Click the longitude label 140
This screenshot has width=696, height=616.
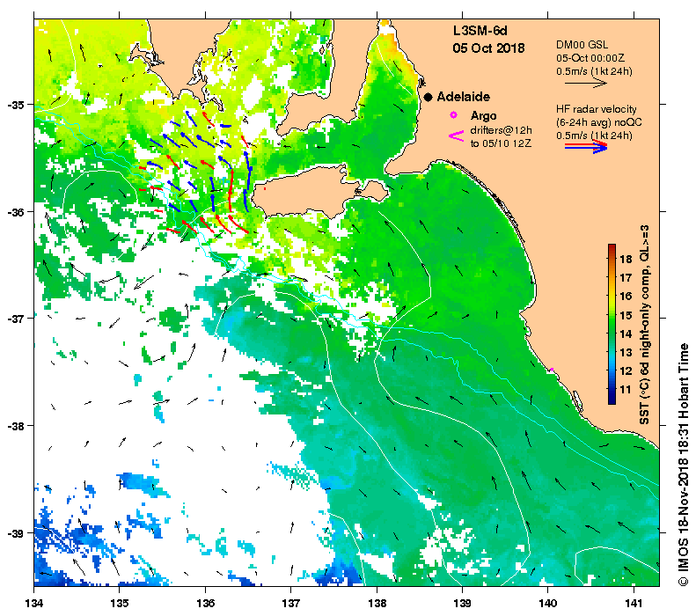[x=548, y=603]
